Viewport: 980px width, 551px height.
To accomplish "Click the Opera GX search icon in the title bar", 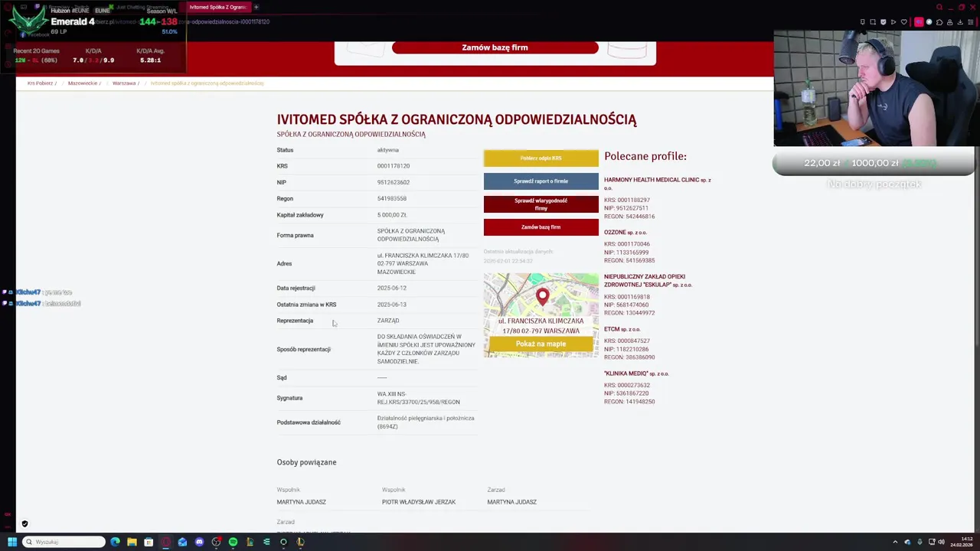I will 939,7.
